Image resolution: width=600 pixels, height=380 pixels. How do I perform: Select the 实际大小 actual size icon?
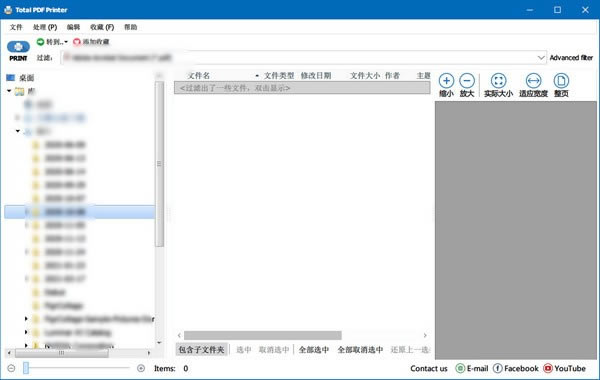[498, 81]
